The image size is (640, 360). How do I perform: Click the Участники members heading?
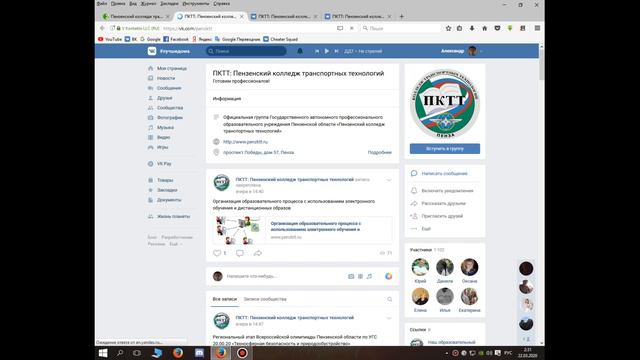(x=421, y=249)
